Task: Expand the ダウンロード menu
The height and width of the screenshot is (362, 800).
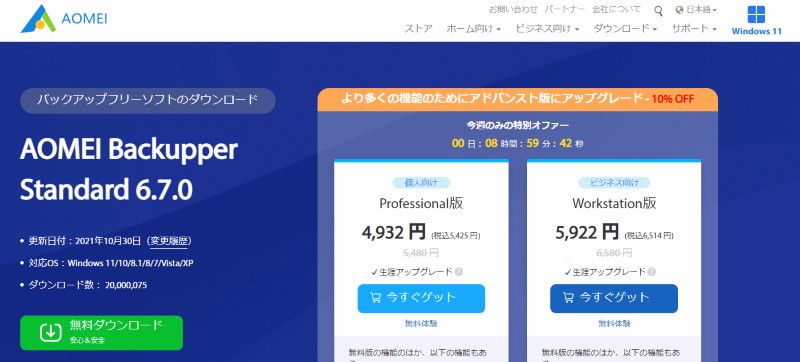Action: coord(625,29)
